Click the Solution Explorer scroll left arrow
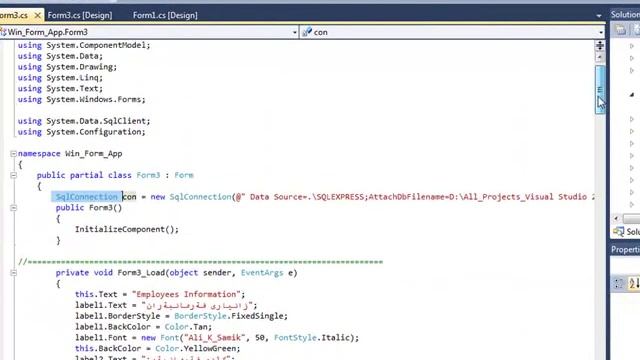 click(616, 219)
